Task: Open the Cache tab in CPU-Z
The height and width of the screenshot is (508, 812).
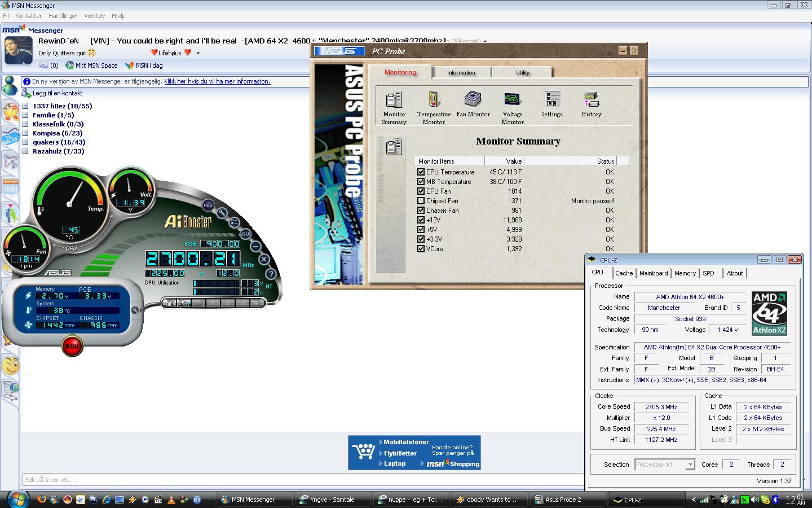Action: click(x=624, y=273)
